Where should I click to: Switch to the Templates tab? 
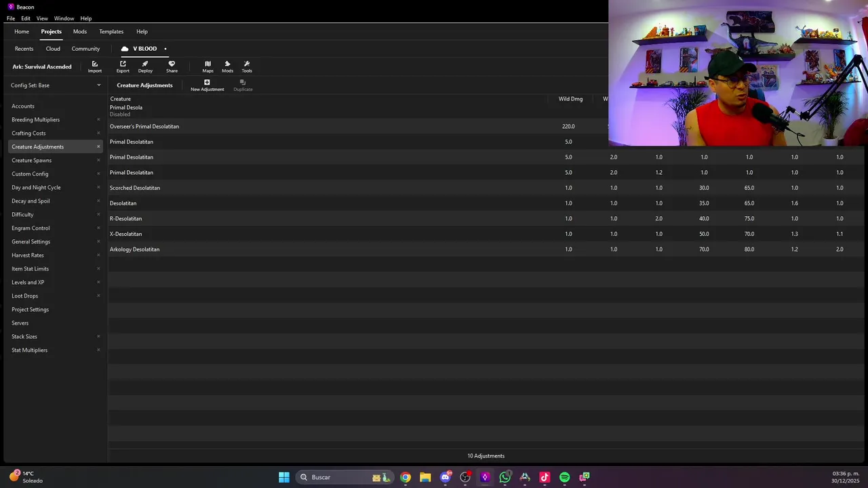pos(111,31)
